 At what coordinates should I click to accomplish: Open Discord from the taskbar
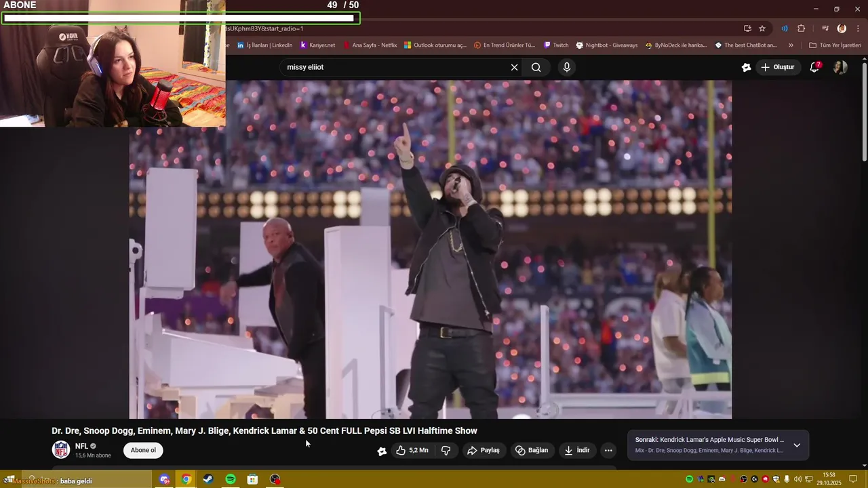[163, 479]
